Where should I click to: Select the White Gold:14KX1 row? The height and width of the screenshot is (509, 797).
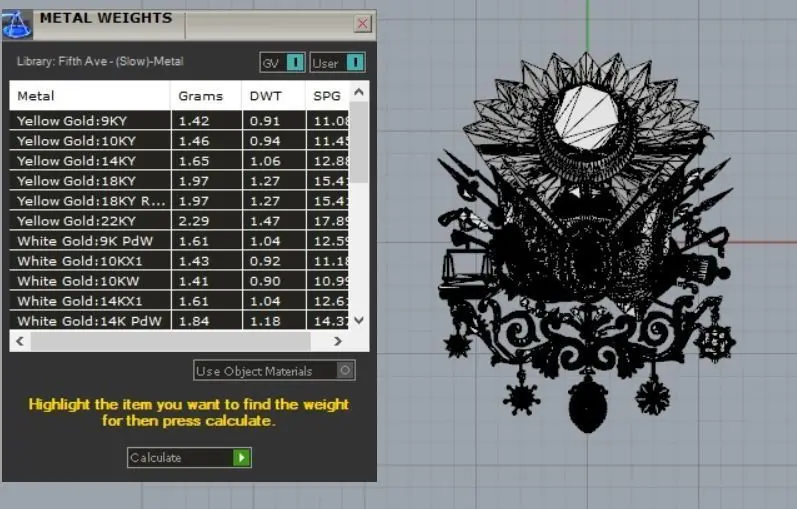tap(179, 301)
